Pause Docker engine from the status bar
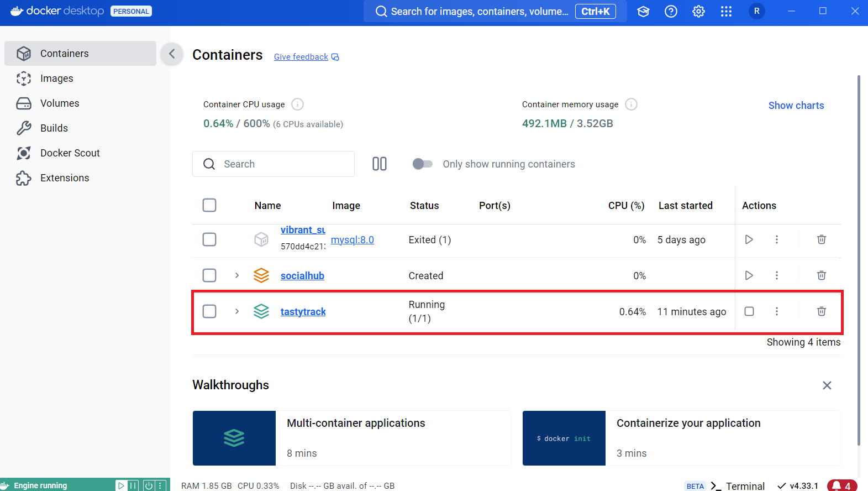The height and width of the screenshot is (491, 868). [133, 485]
